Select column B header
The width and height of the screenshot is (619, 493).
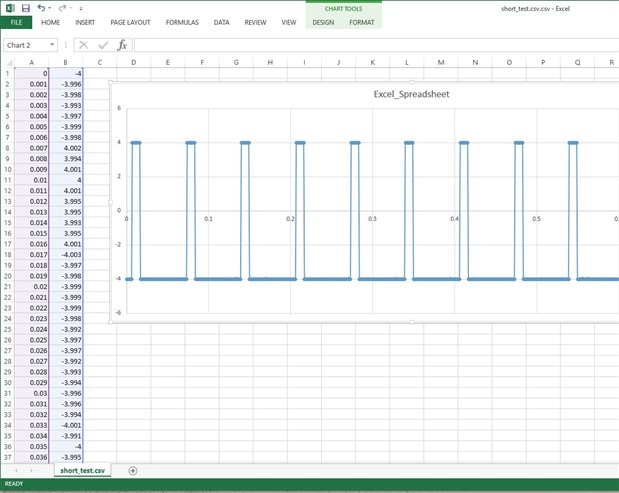tap(65, 62)
